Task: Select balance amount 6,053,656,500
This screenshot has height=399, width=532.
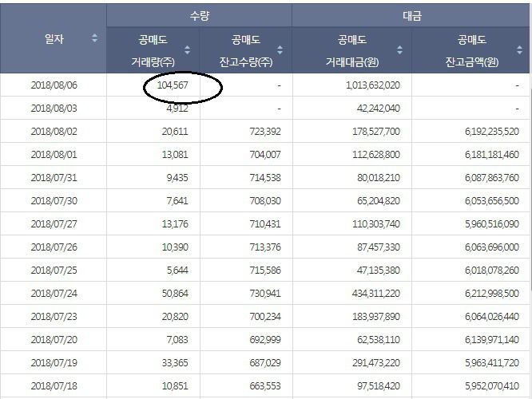Action: coord(492,200)
